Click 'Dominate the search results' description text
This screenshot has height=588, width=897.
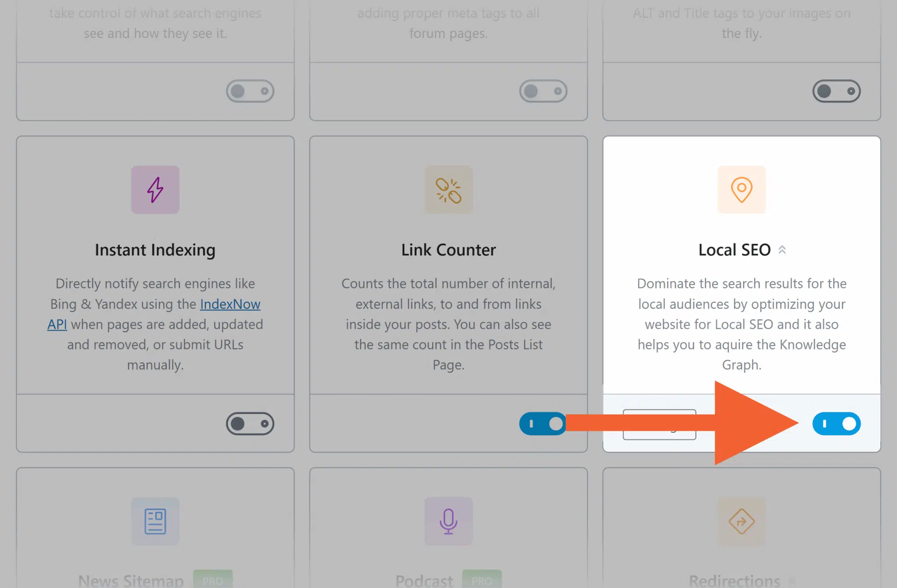click(x=742, y=324)
